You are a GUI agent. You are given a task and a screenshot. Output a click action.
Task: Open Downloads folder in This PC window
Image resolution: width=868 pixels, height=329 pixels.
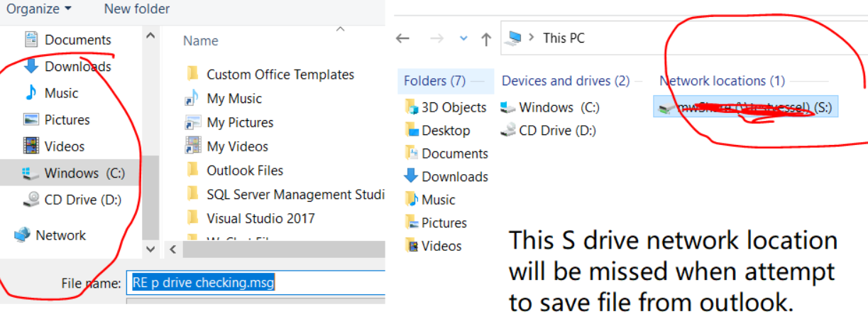(446, 176)
